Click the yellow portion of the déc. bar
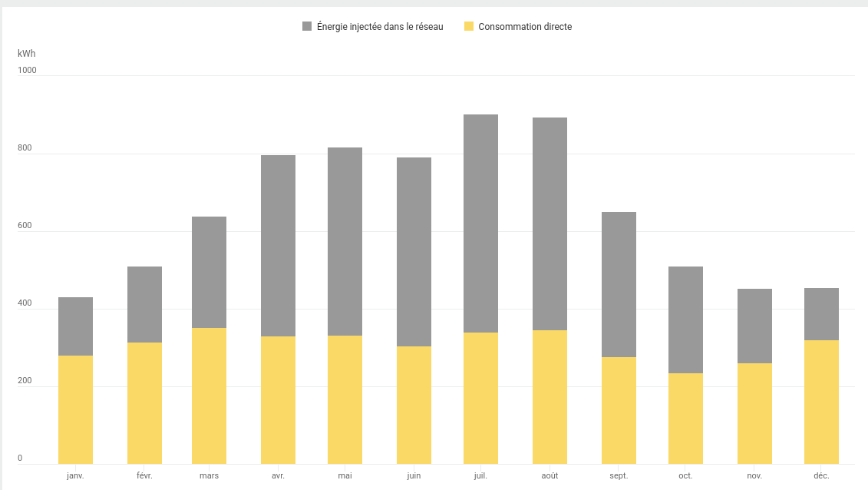Screen dimensions: 868x490 coord(821,402)
